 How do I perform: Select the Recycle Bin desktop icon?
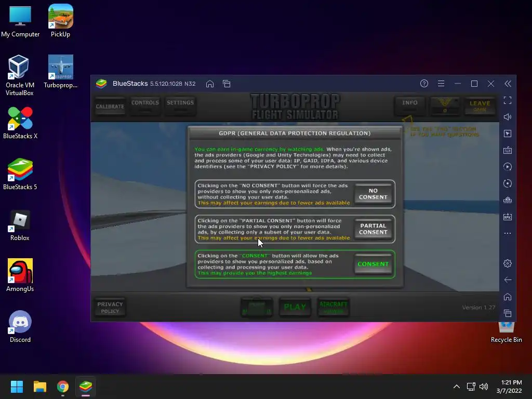pyautogui.click(x=506, y=333)
